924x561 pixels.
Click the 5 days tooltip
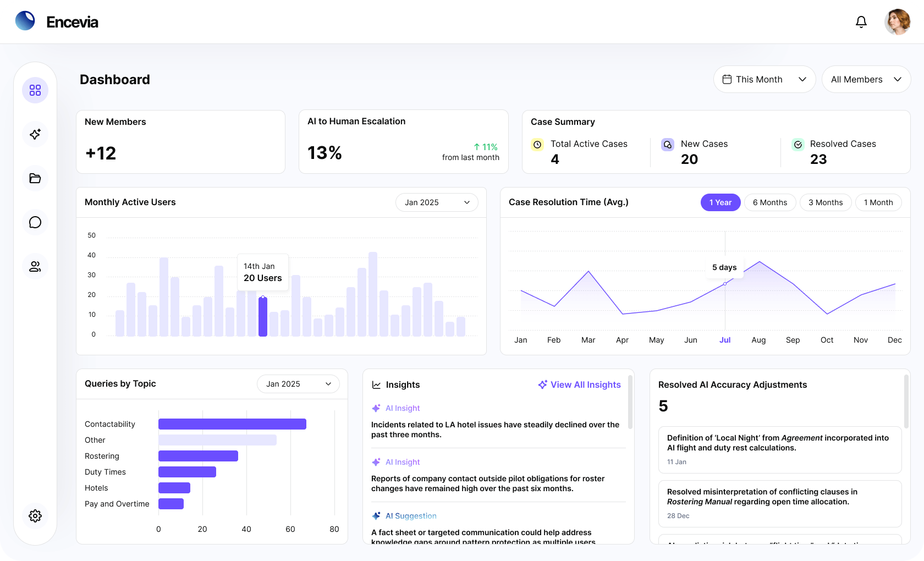tap(724, 267)
